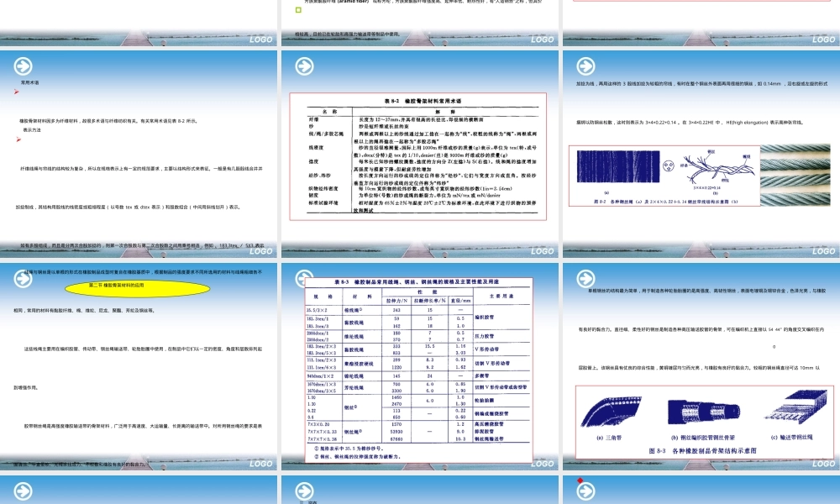This screenshot has height=504, width=840.
Task: Click the 图 8-3 各种橡胶制品骨架结构示意图 caption
Action: pos(703,451)
